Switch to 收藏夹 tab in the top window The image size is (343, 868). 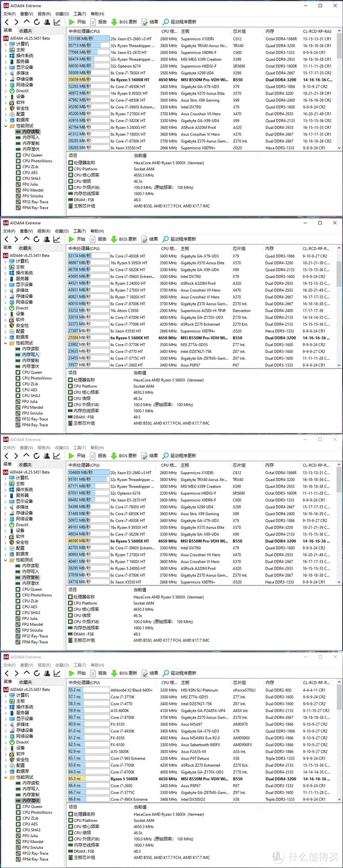(25, 31)
